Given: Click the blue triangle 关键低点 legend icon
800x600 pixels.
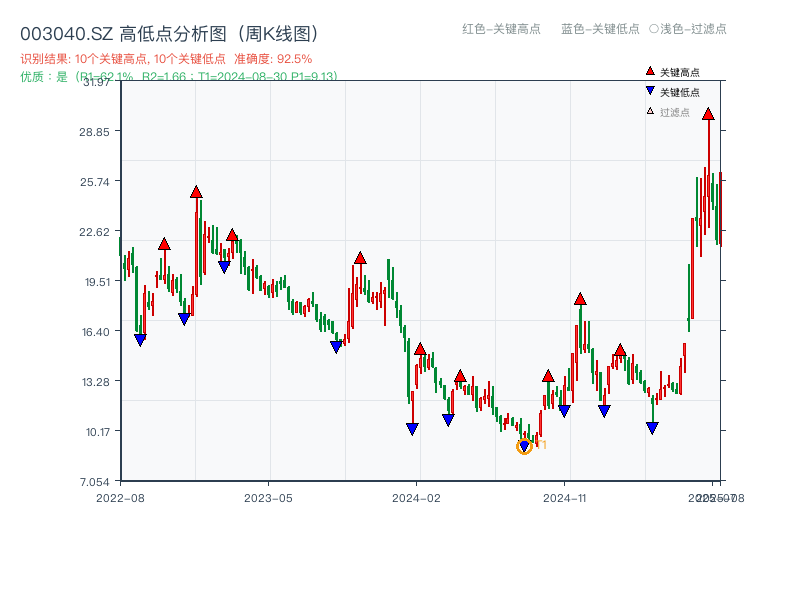Looking at the screenshot, I should [649, 90].
